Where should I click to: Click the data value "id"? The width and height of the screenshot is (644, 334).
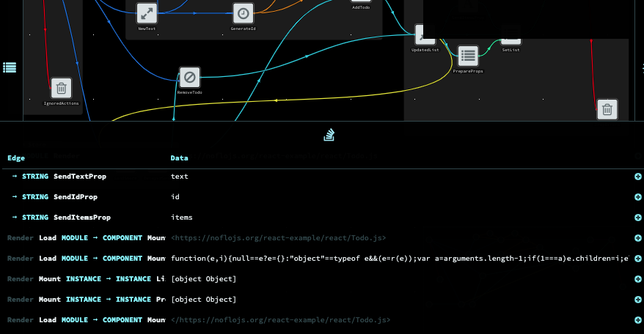tap(175, 197)
